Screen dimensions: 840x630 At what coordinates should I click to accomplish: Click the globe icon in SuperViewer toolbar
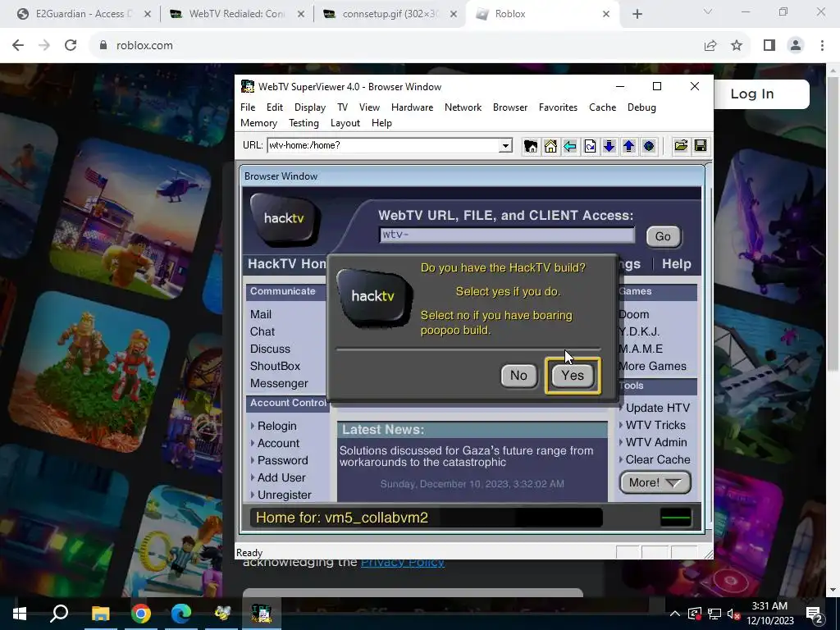tap(649, 146)
